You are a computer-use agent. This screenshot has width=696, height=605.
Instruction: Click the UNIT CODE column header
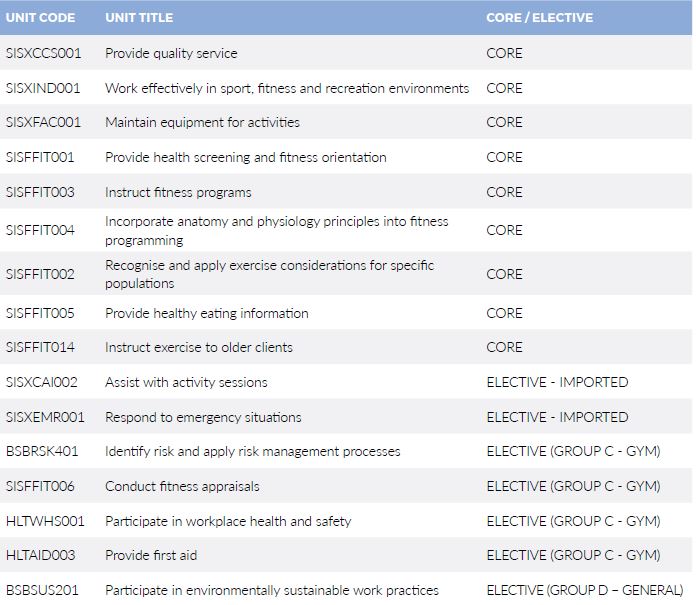pyautogui.click(x=40, y=18)
